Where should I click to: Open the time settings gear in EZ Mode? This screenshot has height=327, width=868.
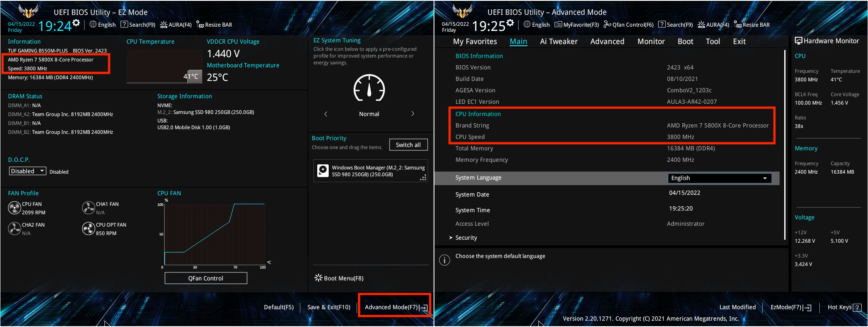(x=76, y=23)
